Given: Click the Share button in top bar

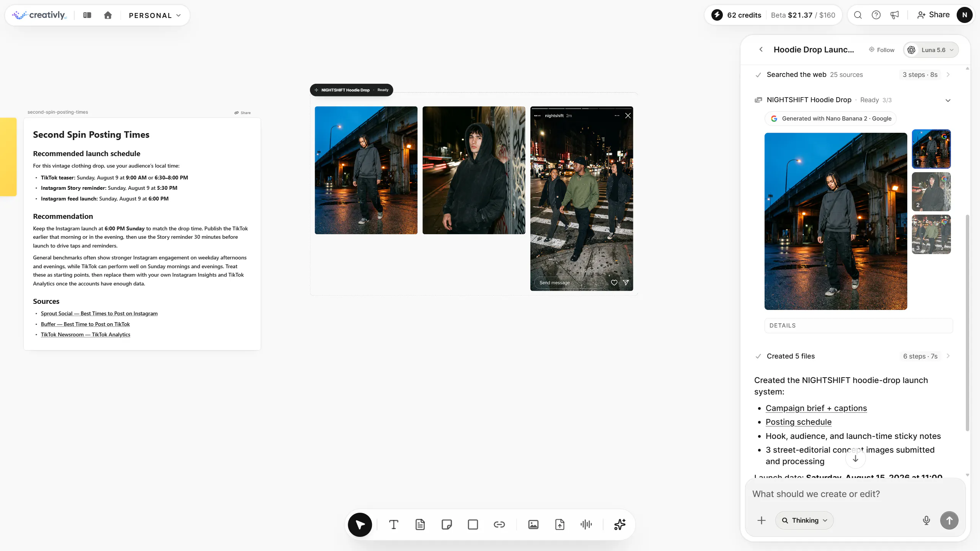Looking at the screenshot, I should 933,15.
